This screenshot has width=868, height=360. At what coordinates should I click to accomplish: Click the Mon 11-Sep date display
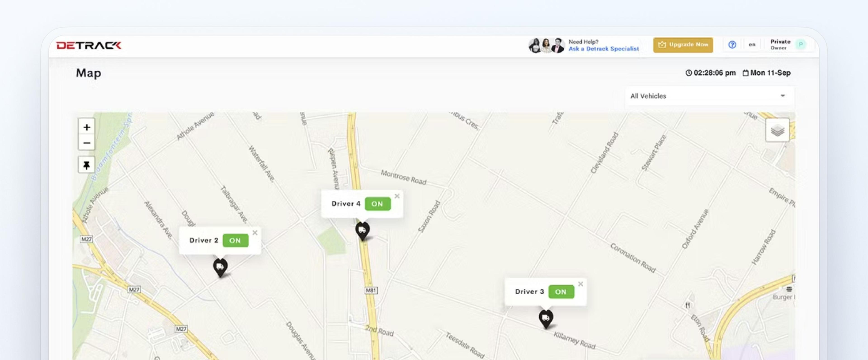click(x=770, y=73)
